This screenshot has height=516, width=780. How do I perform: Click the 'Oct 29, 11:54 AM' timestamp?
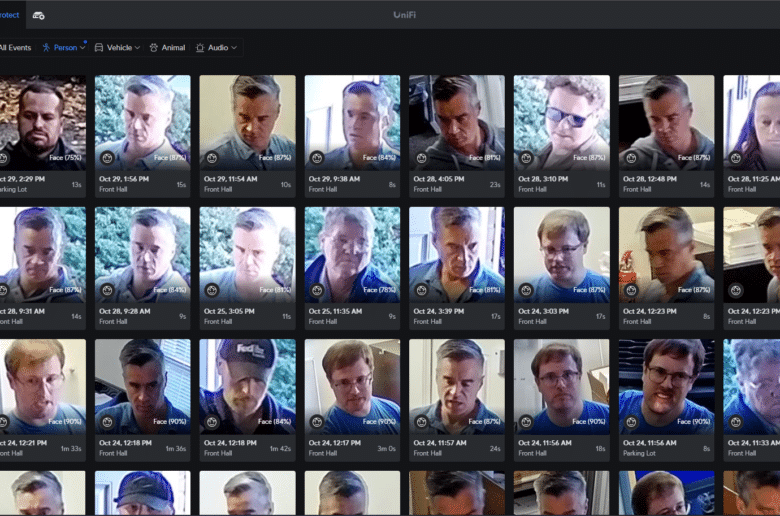coord(230,179)
